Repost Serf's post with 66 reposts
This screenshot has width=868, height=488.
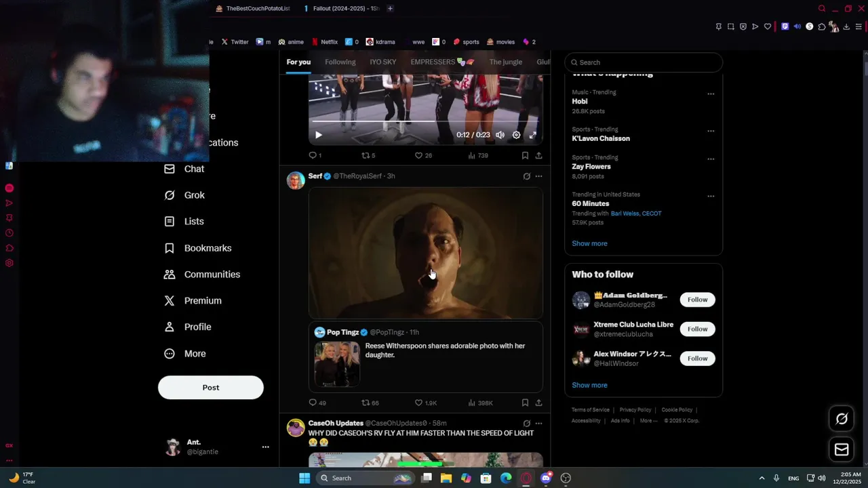[370, 403]
